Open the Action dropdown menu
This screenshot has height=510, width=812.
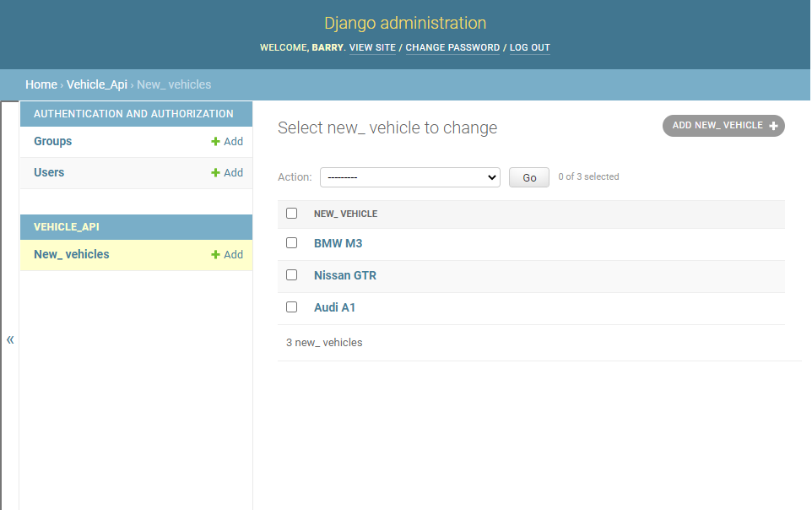(x=410, y=177)
